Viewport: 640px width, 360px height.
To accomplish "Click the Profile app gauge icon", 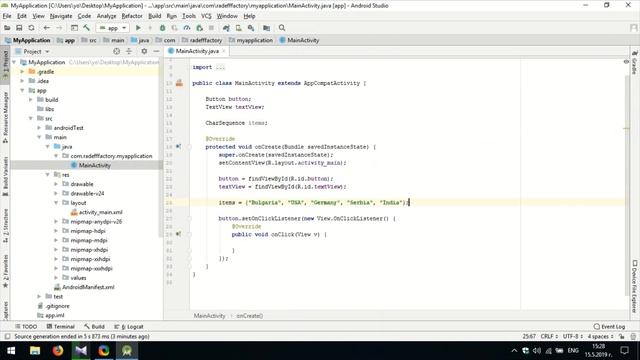I will coord(187,28).
